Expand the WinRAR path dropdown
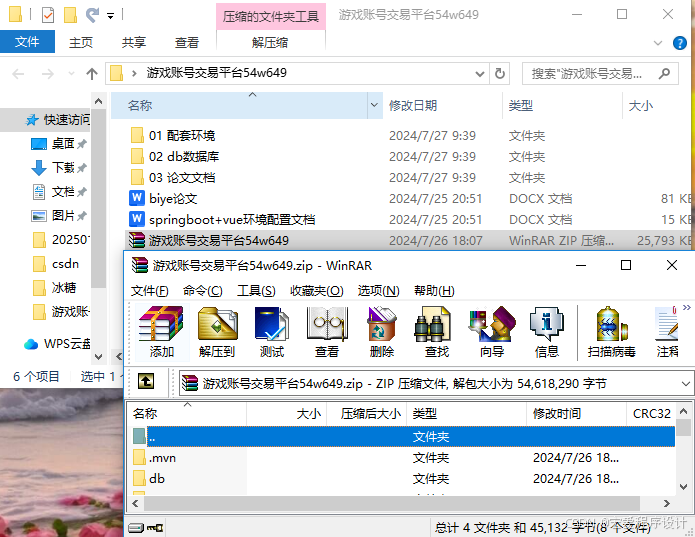This screenshot has width=695, height=537. click(685, 383)
